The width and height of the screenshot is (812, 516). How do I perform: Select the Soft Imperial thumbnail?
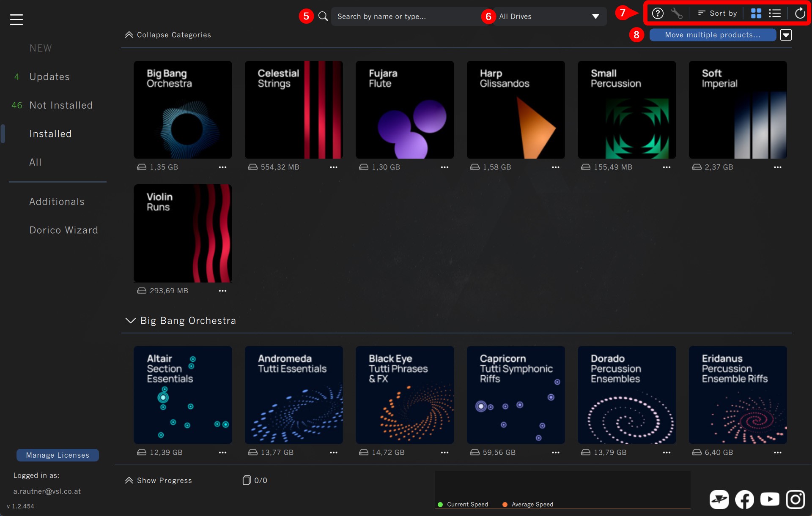[738, 110]
